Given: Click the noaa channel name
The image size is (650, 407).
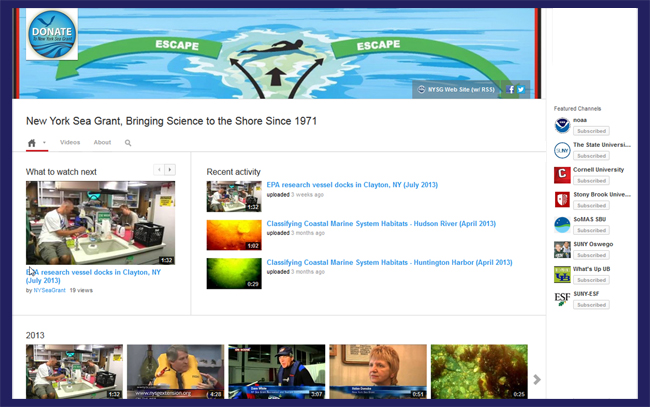Looking at the screenshot, I should (580, 120).
